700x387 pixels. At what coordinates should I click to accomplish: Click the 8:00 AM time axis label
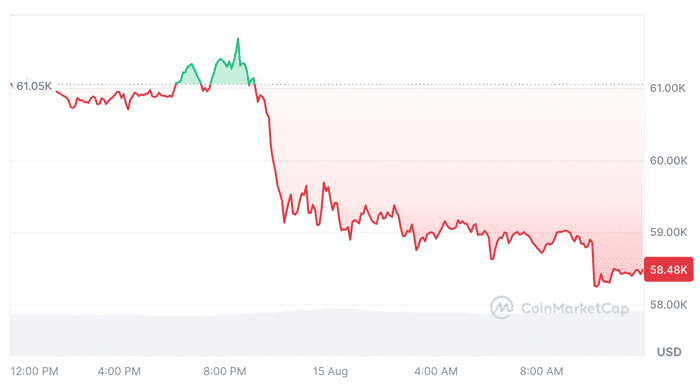542,371
